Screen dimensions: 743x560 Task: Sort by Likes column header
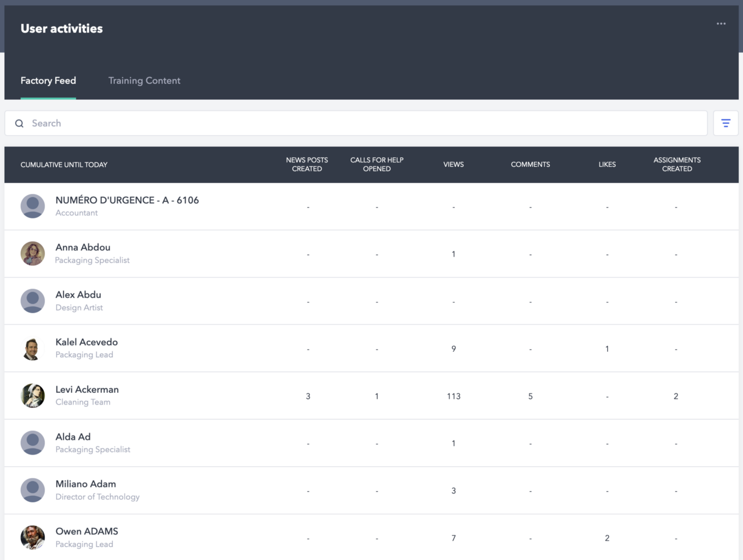(x=607, y=165)
